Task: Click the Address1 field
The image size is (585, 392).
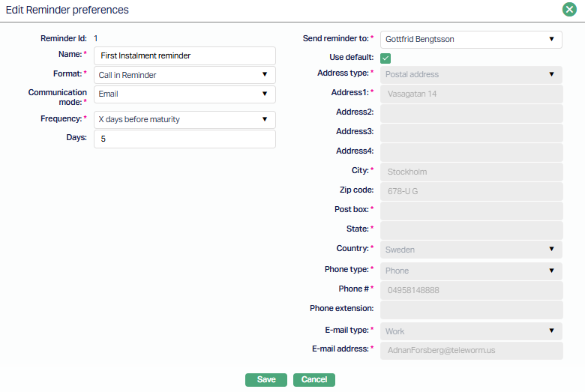Action: click(471, 94)
